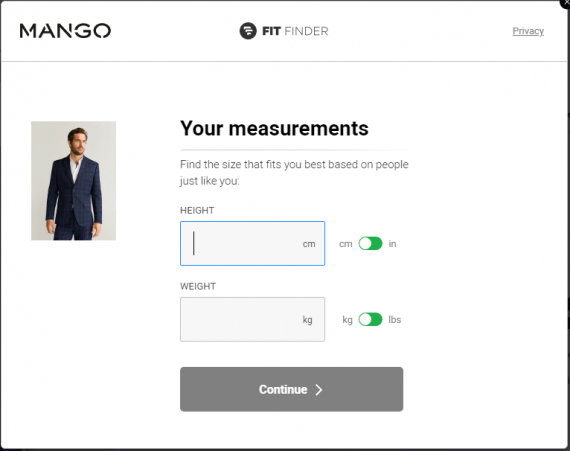
Task: Close the Fit Finder popup
Action: click(565, 3)
